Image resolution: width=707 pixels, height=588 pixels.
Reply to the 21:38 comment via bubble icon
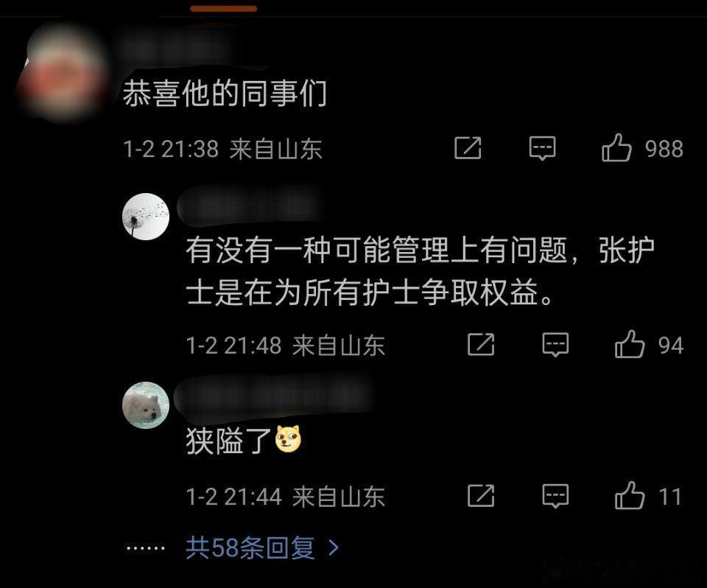click(542, 148)
